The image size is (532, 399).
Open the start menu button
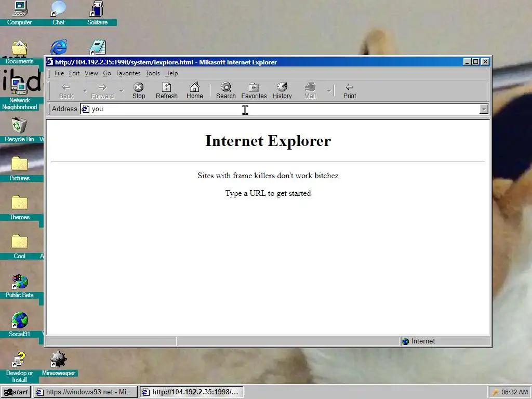click(x=16, y=392)
